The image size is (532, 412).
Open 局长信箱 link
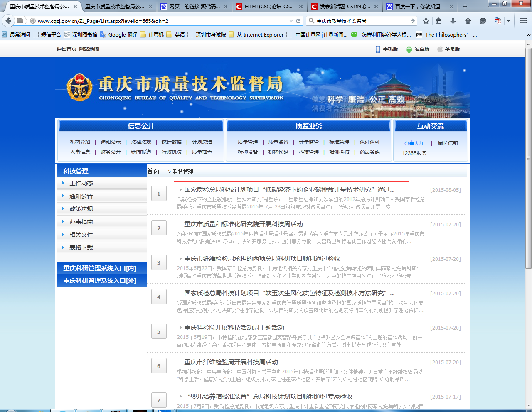click(448, 143)
